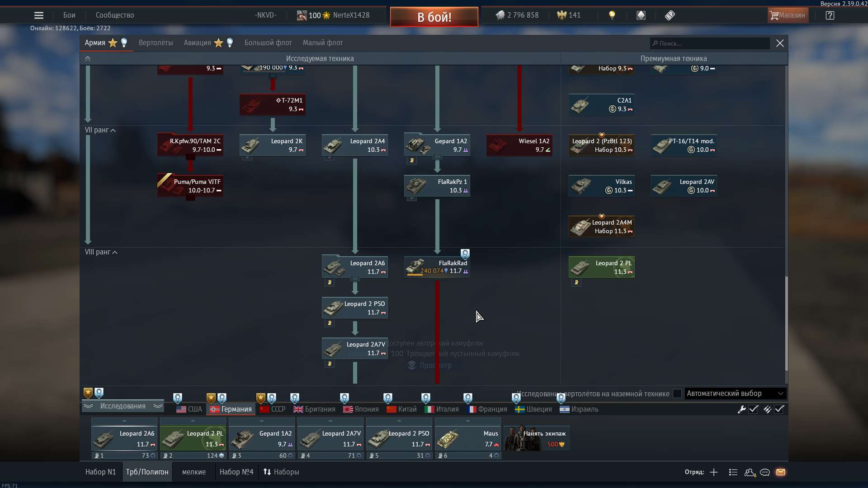Image resolution: width=868 pixels, height=488 pixels.
Task: Close the research tree with X
Action: click(x=780, y=43)
